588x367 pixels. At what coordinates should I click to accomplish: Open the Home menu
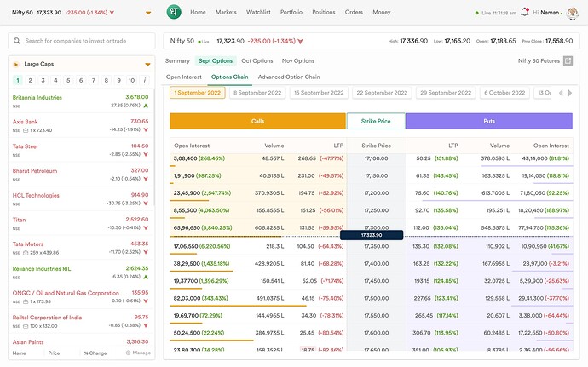pyautogui.click(x=198, y=12)
